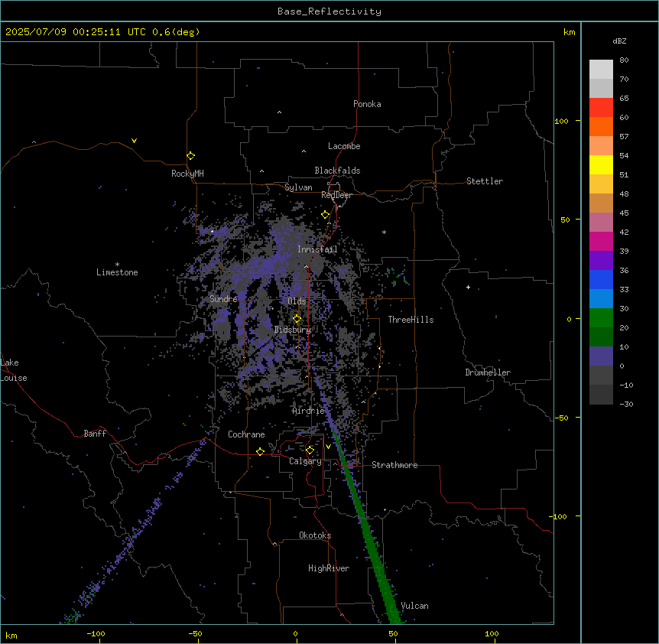Click the Sylvan town label
659x644 pixels.
point(298,187)
